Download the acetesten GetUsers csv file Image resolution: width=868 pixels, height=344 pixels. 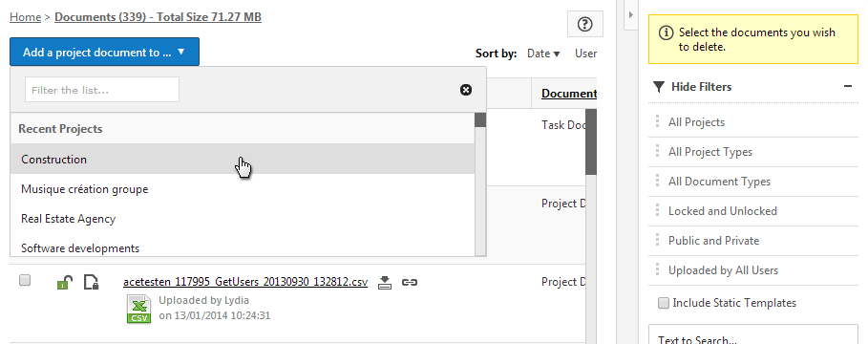tap(385, 282)
